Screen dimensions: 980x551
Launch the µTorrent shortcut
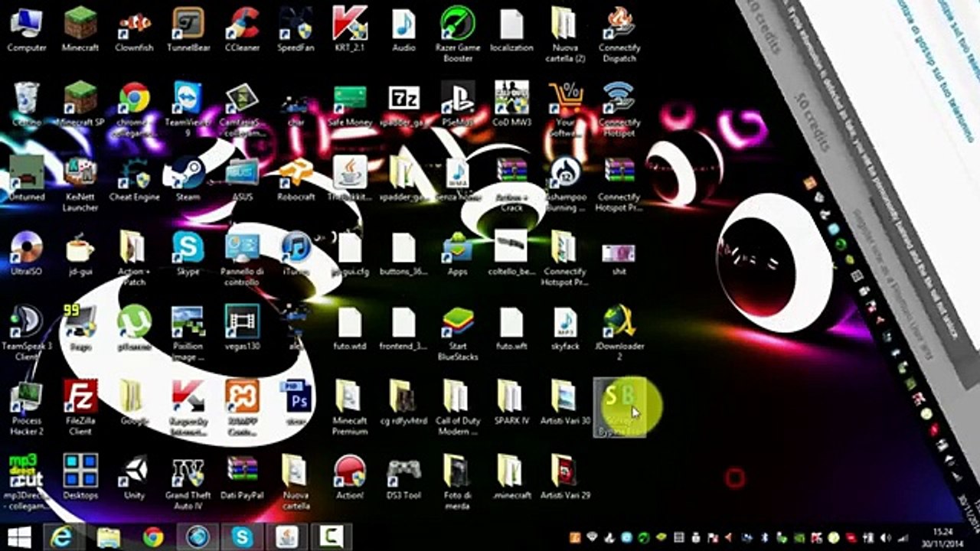(134, 328)
